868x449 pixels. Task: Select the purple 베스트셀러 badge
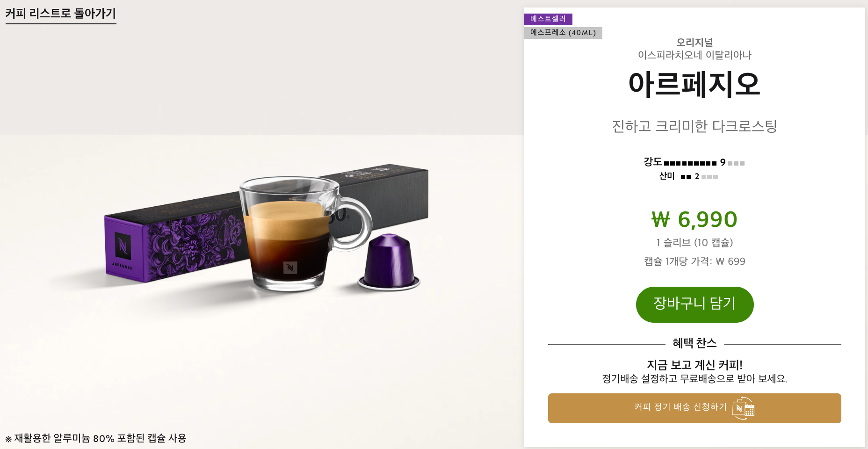(x=548, y=19)
